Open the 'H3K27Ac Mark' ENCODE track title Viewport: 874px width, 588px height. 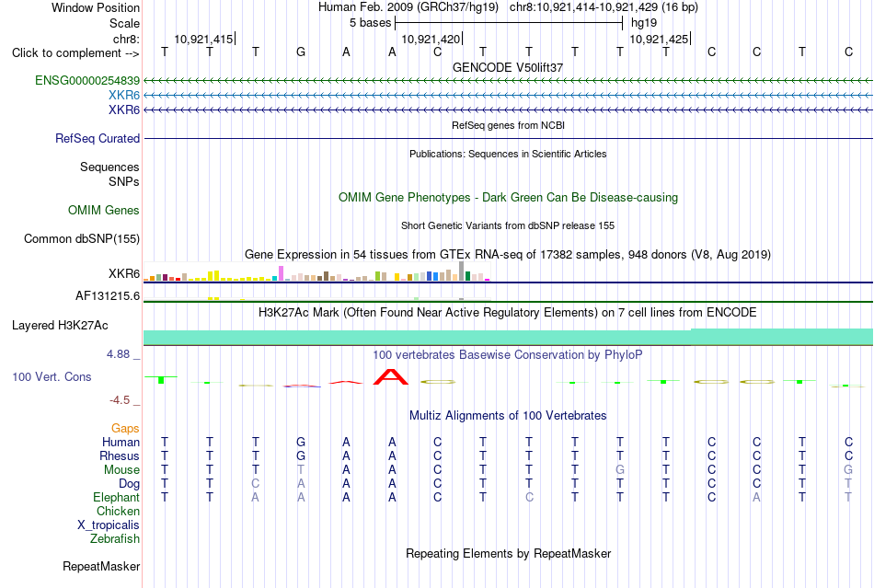pos(508,312)
